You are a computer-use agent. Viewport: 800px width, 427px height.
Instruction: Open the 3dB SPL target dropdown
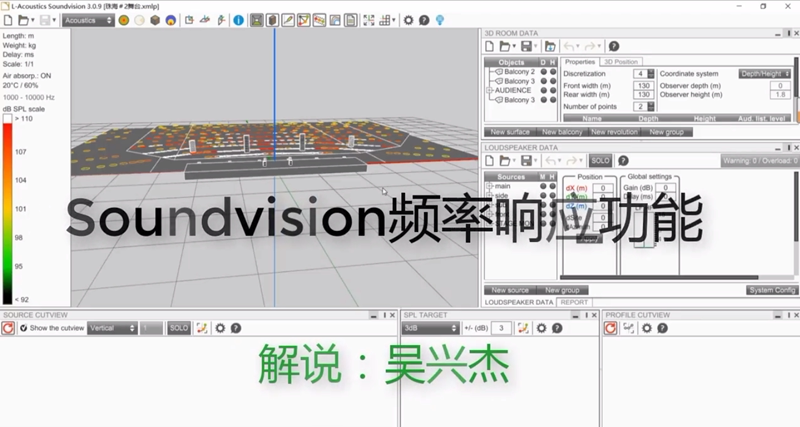tap(430, 328)
